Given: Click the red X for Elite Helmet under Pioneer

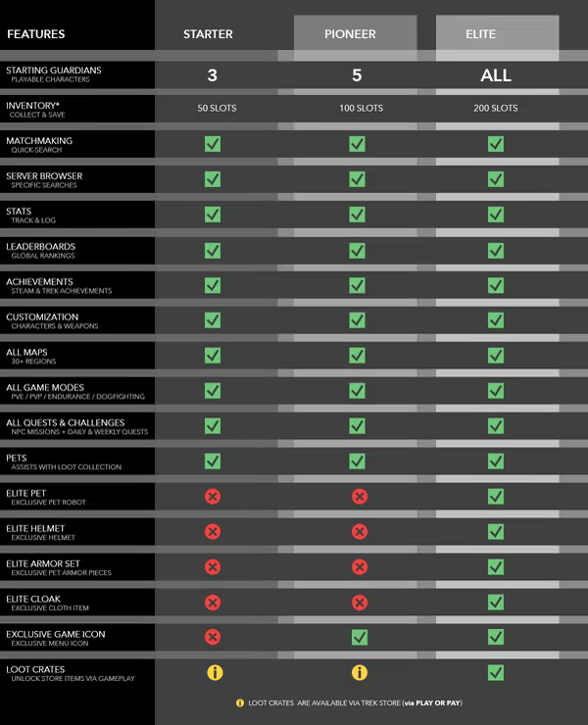Looking at the screenshot, I should pos(359,532).
